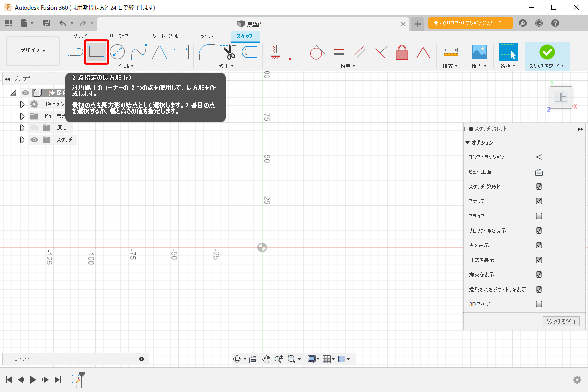Toggle the Show Dimensions checkbox
Screen dimensions: 588x392
point(539,260)
